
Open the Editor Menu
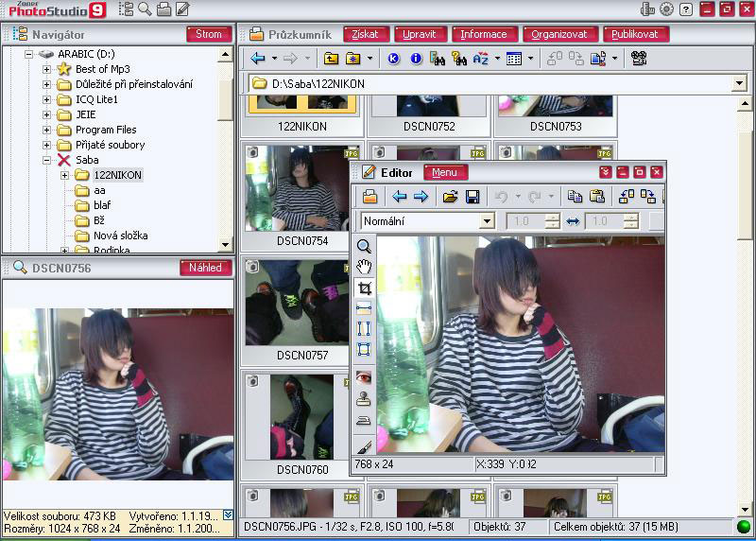444,173
